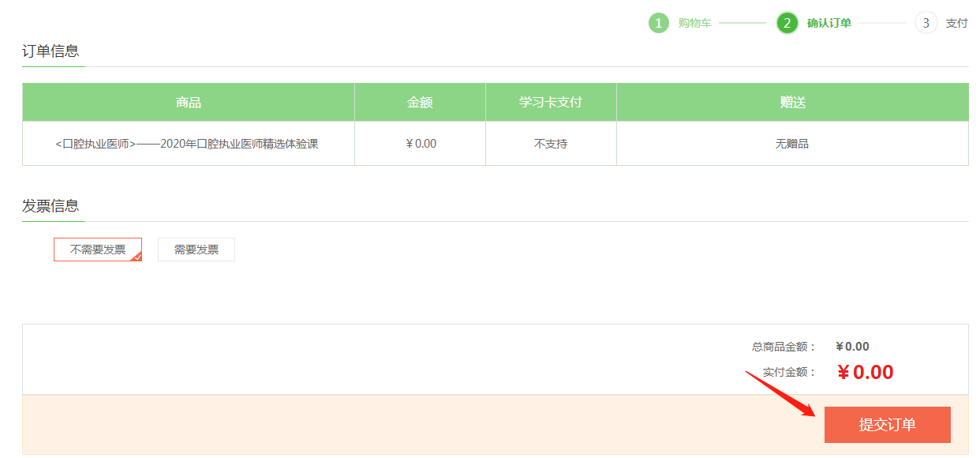Image resolution: width=980 pixels, height=458 pixels.
Task: Choose the 需要发票 invoice option
Action: 196,250
